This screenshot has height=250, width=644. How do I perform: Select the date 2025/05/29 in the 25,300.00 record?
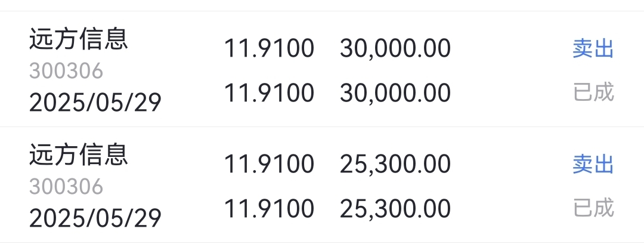click(95, 218)
